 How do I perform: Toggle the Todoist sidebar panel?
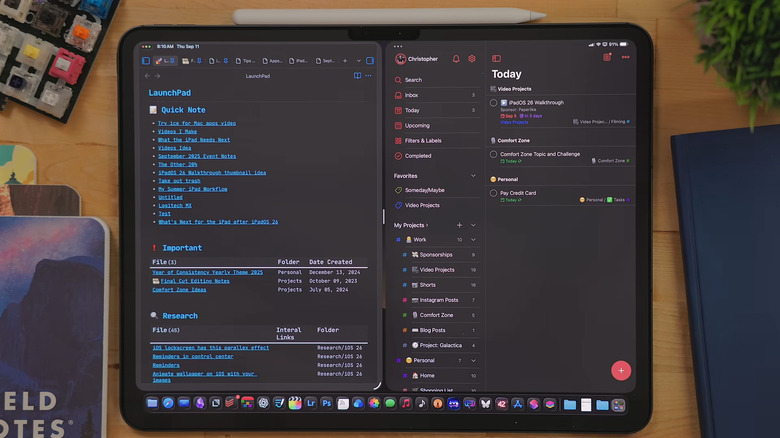[496, 58]
